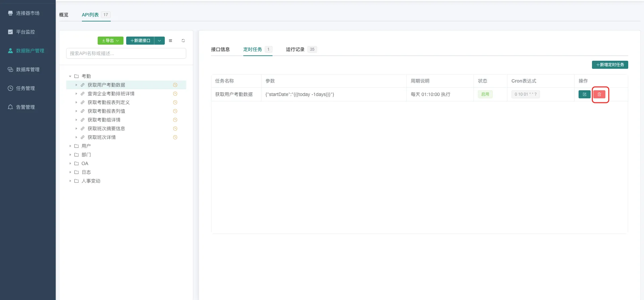Screen dimensions: 644x300
Task: Open 平台监控 in the sidebar
Action: (25, 32)
